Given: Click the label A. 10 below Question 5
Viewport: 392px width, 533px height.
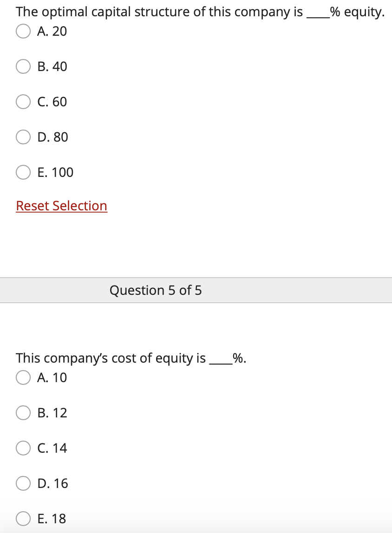Looking at the screenshot, I should point(52,377).
